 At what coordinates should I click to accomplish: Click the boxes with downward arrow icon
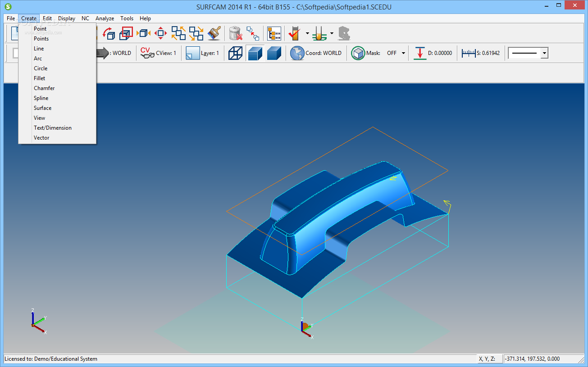point(196,33)
